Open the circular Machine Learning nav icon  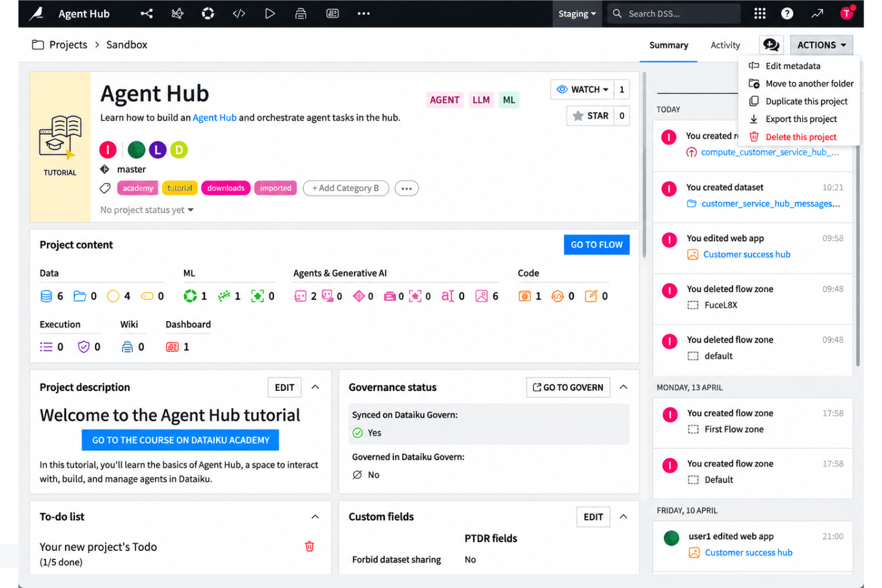pos(208,14)
